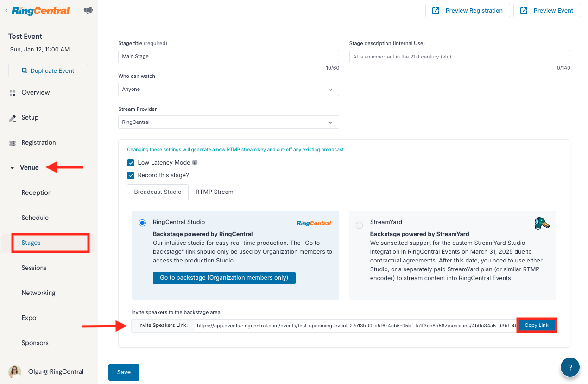Screen dimensions: 588x384
Task: Open the help question mark bubble
Action: (x=570, y=367)
